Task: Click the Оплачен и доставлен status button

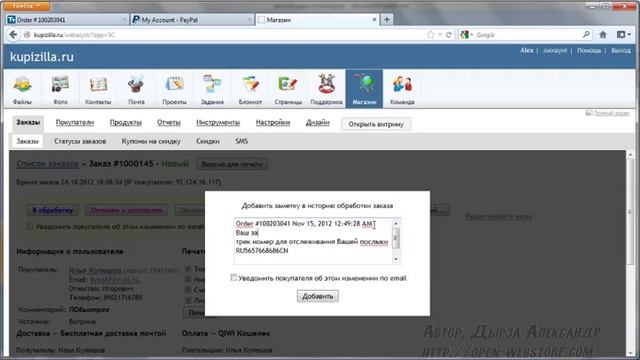Action: tap(127, 210)
